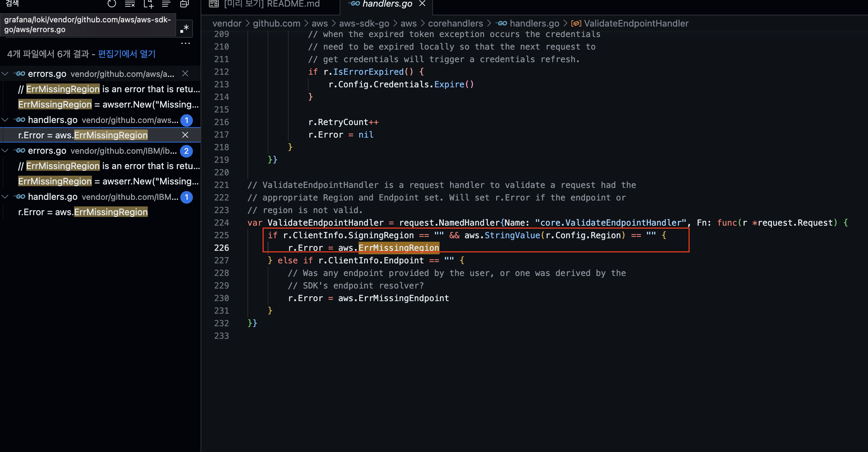This screenshot has width=868, height=452.
Task: Click vendor breadcrumb segment
Action: 227,23
